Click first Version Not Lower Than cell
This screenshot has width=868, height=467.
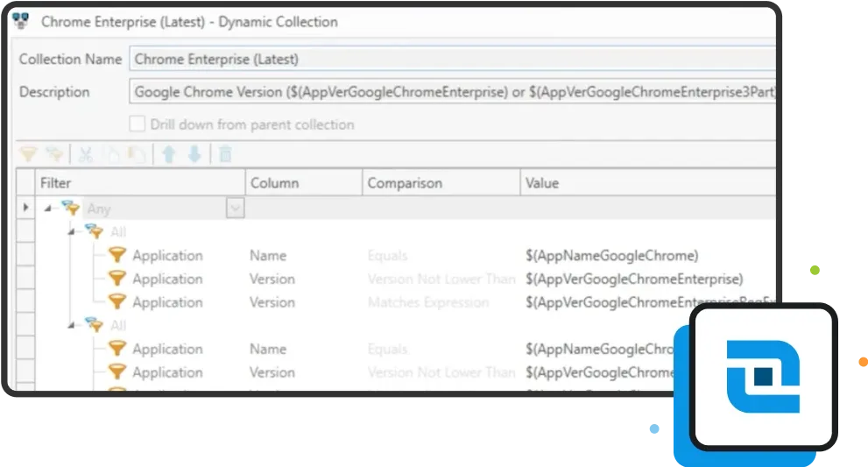441,279
